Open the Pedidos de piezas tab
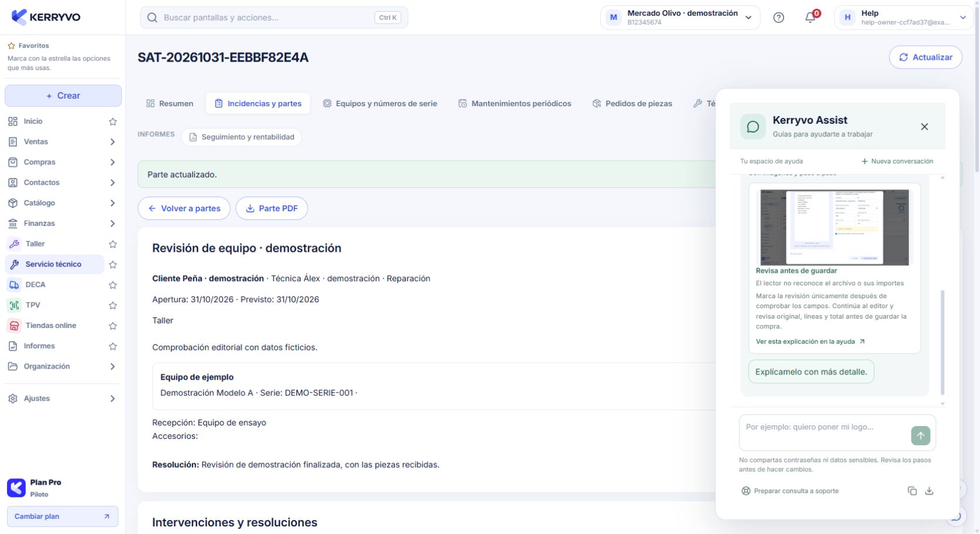980x534 pixels. coord(632,103)
